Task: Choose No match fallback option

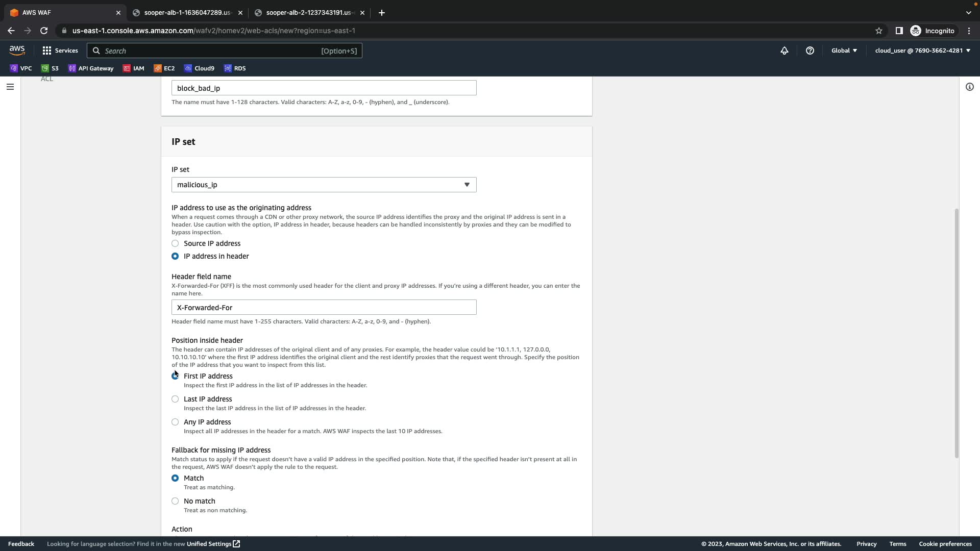Action: (175, 501)
